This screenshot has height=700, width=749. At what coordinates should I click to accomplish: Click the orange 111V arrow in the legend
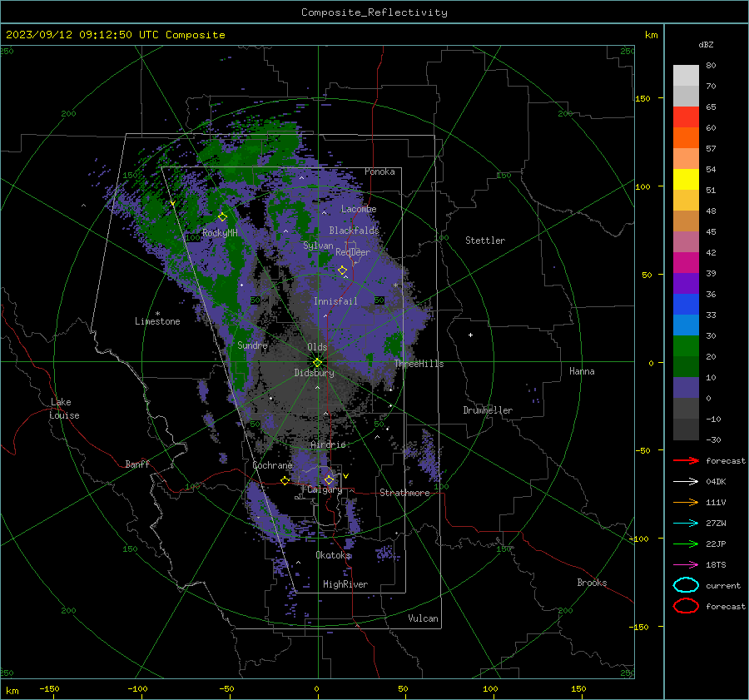686,502
